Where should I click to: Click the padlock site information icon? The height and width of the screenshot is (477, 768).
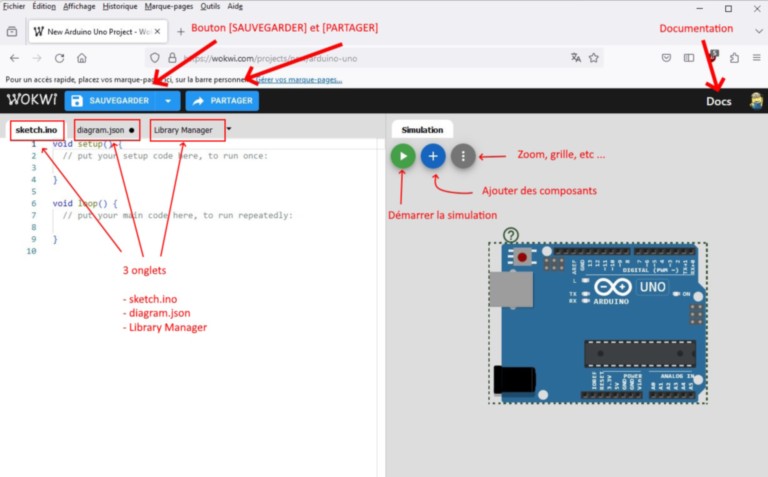point(172,58)
